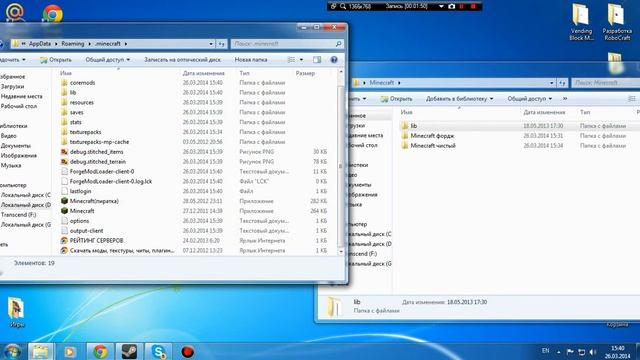Expand .minecraft breadcrumb arrow

pyautogui.click(x=126, y=44)
